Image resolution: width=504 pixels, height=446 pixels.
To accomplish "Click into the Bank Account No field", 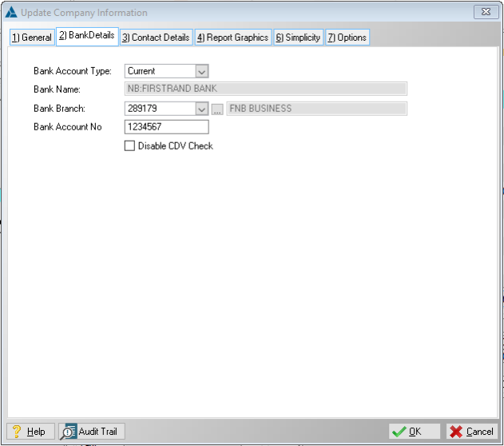I will click(166, 127).
